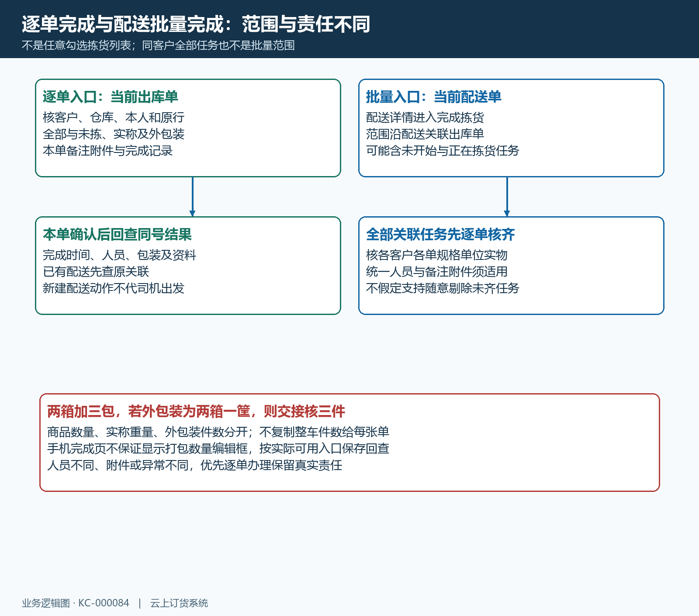Click line 统一人员与备注附件须适用
This screenshot has width=699, height=616.
pyautogui.click(x=437, y=272)
